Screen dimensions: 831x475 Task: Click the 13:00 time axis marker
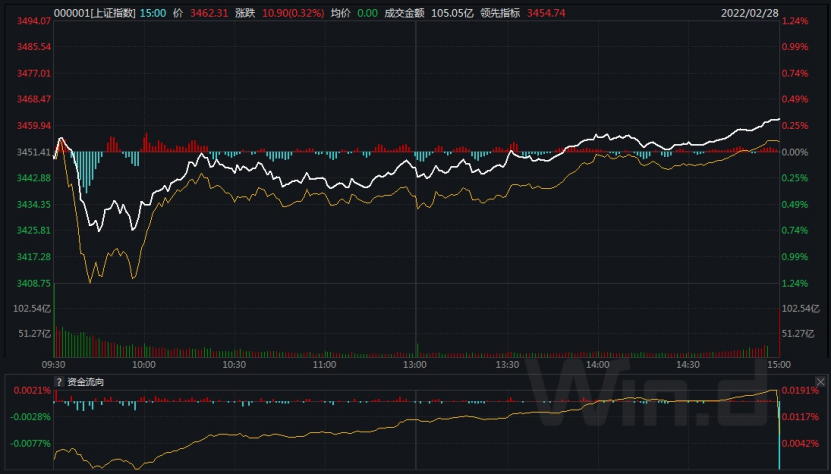[x=414, y=365]
